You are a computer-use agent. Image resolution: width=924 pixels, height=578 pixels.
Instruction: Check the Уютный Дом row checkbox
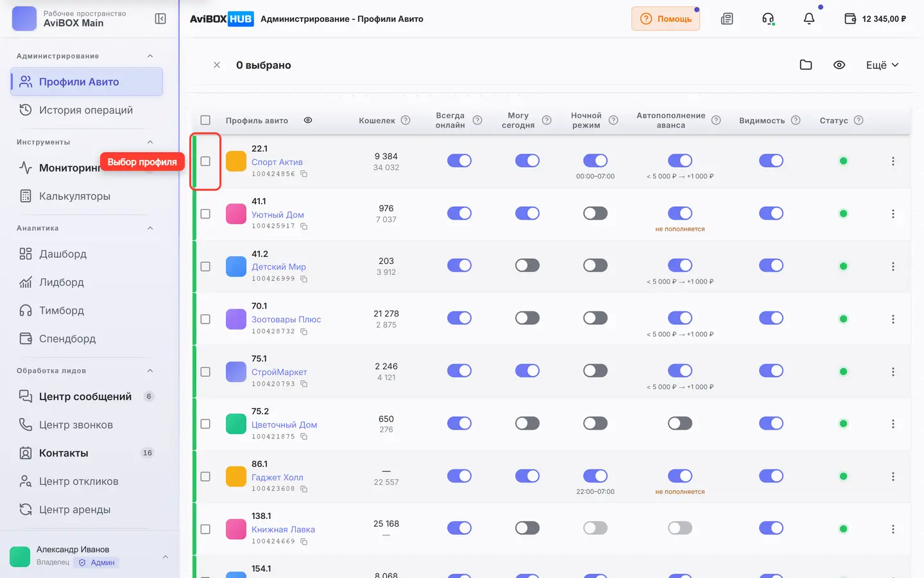click(x=205, y=214)
